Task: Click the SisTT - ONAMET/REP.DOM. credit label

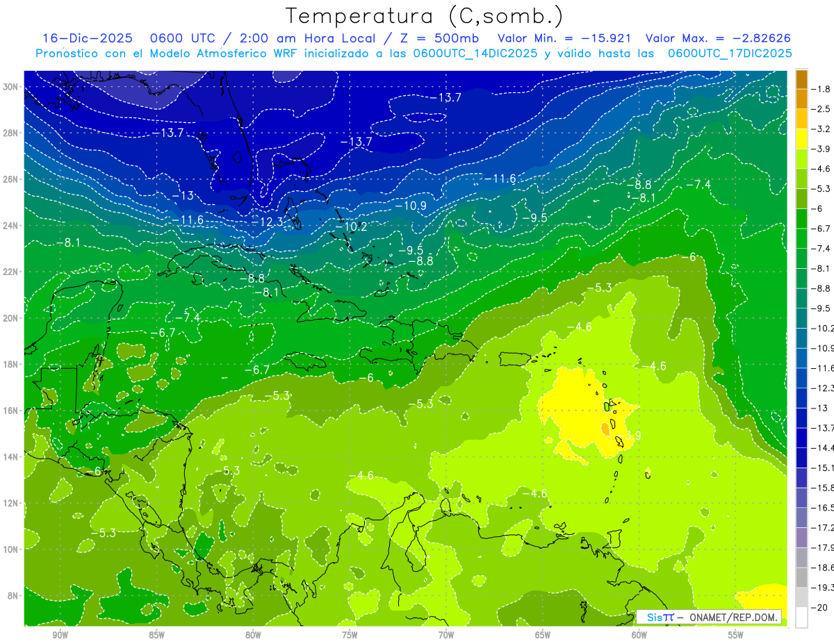Action: (709, 617)
